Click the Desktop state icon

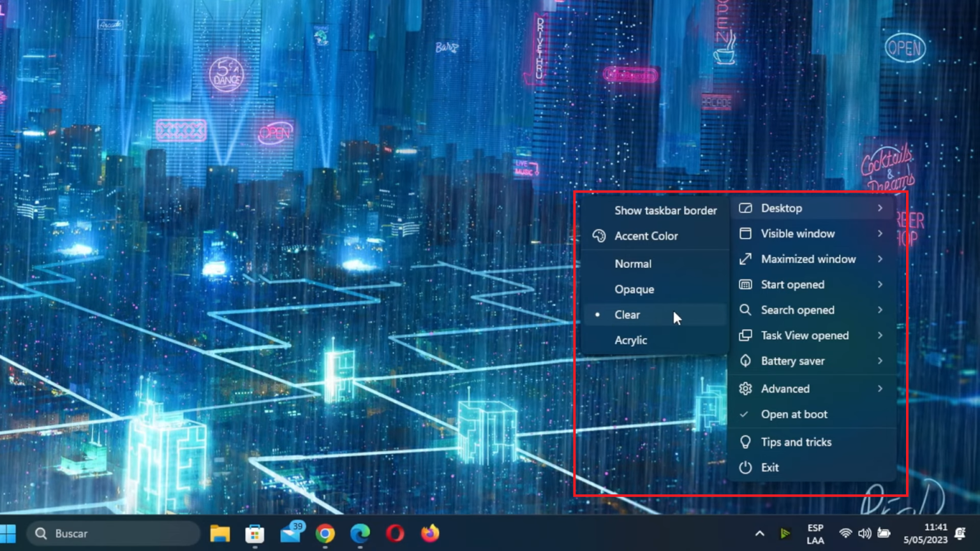coord(745,208)
